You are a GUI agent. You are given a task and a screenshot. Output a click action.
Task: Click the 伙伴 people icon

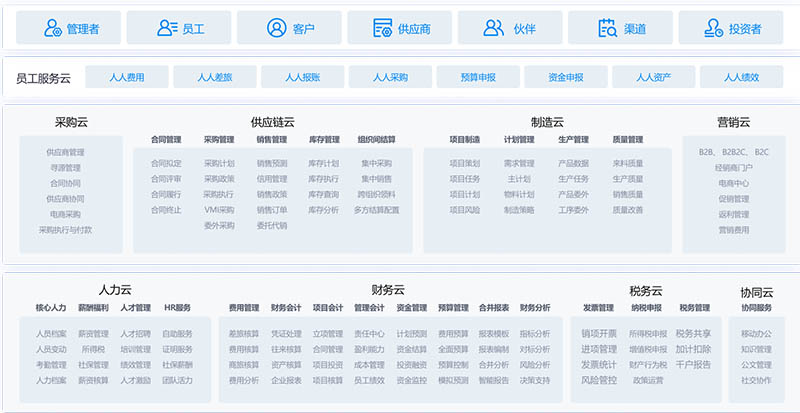click(494, 29)
